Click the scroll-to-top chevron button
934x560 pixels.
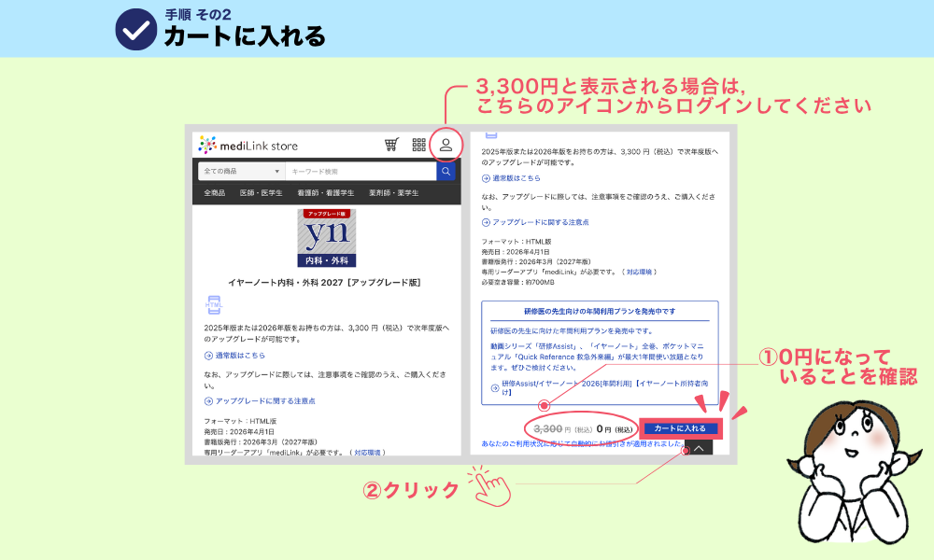[x=698, y=448]
